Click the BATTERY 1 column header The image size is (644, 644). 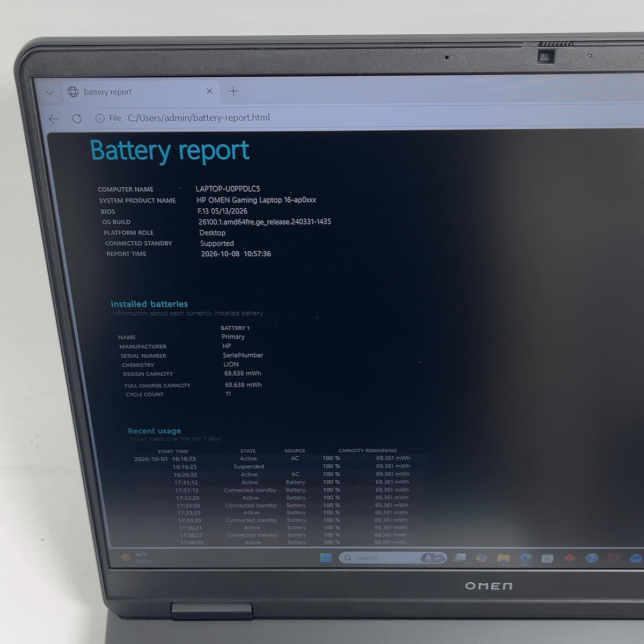point(235,328)
